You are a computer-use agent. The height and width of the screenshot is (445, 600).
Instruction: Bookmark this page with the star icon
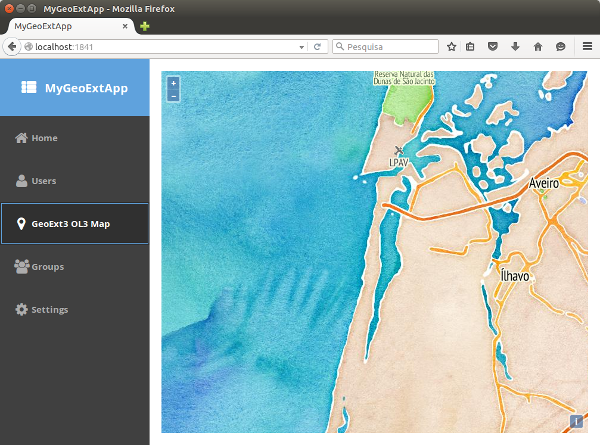[452, 47]
